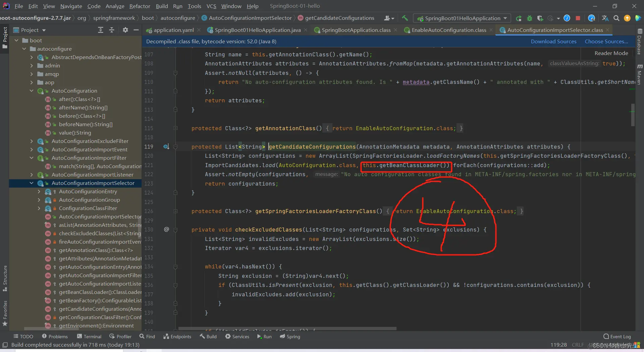This screenshot has width=644, height=352.
Task: Switch to EnableAutoConfiguration.class tab
Action: tap(449, 30)
